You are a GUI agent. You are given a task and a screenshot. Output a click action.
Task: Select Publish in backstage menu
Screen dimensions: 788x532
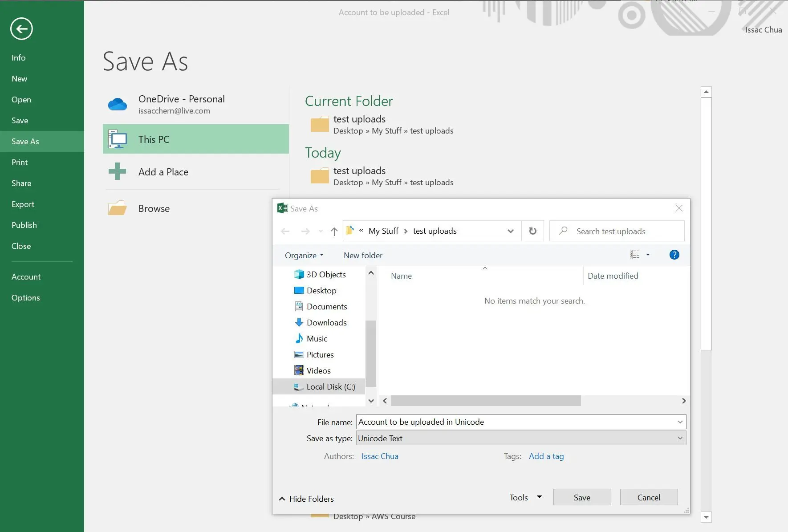(24, 225)
